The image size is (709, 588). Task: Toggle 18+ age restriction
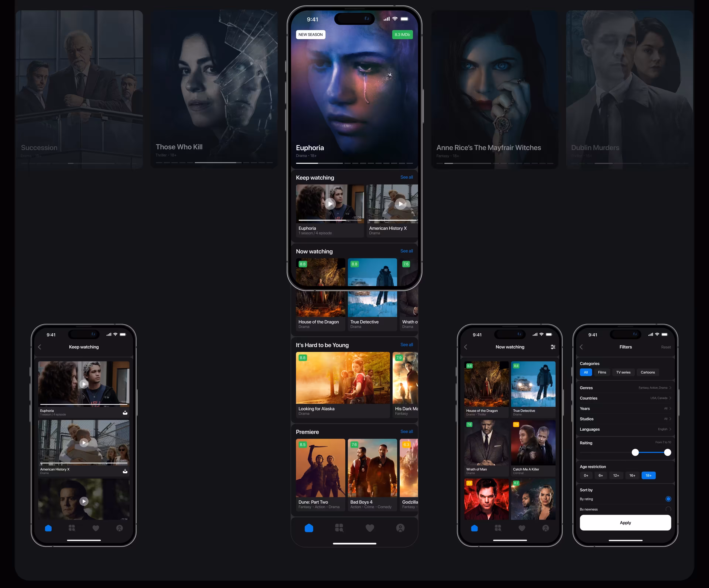coord(649,475)
